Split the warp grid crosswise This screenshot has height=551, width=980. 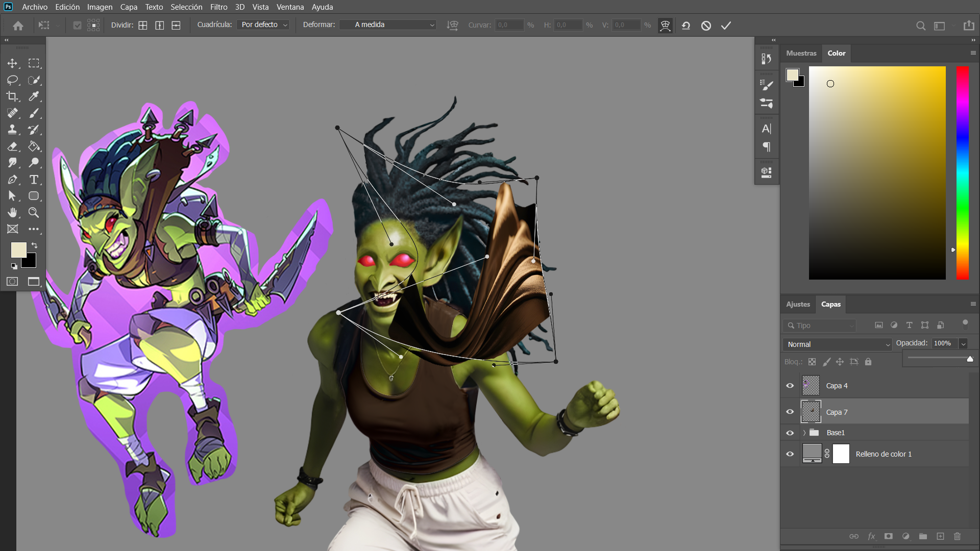143,25
